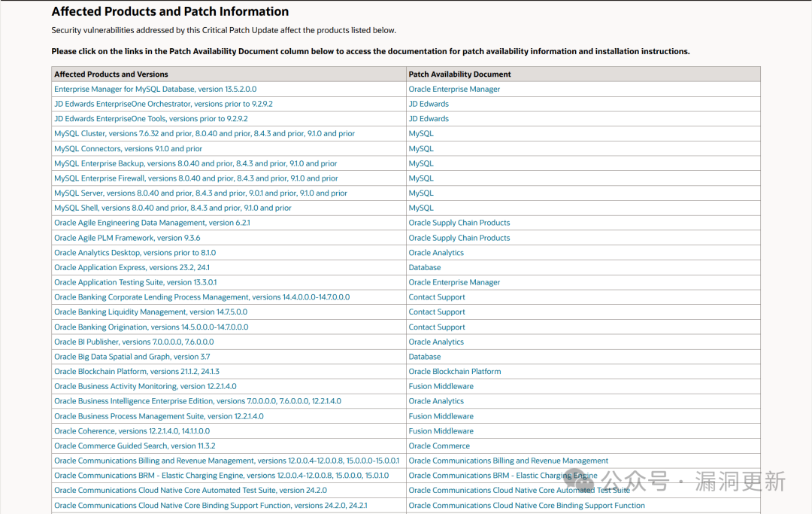Image resolution: width=812 pixels, height=514 pixels.
Task: Open Enterprise Manager for MySQL Database link
Action: click(x=156, y=89)
